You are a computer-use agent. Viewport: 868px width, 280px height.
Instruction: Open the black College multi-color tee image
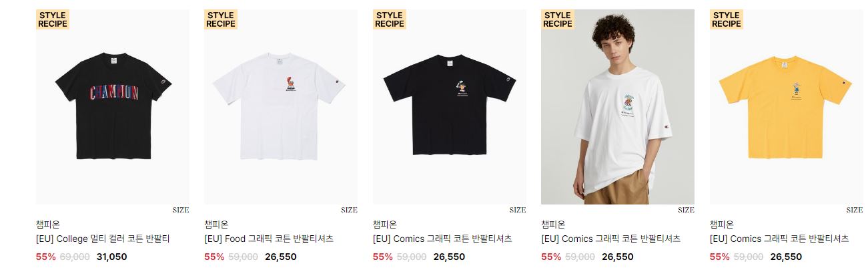(112, 107)
